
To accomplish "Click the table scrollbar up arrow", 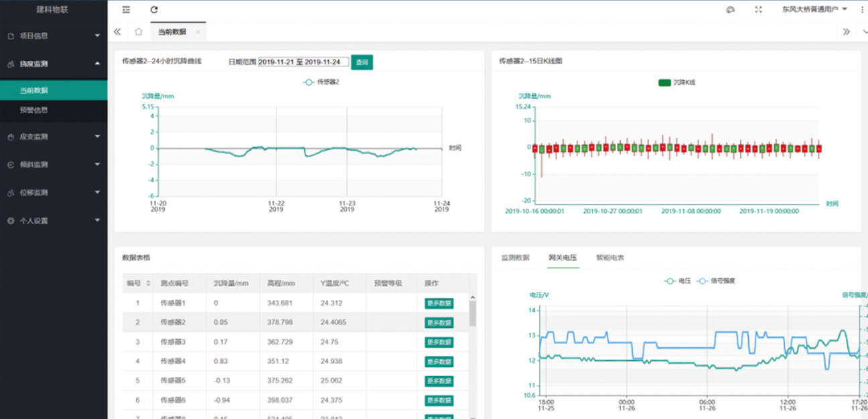I will click(x=473, y=297).
